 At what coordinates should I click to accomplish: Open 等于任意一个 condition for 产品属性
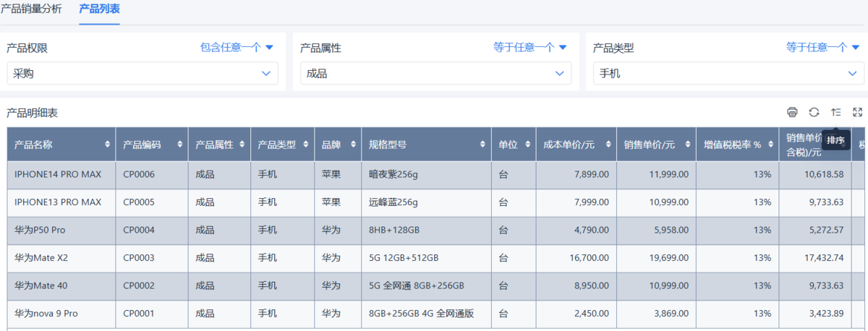pyautogui.click(x=529, y=48)
